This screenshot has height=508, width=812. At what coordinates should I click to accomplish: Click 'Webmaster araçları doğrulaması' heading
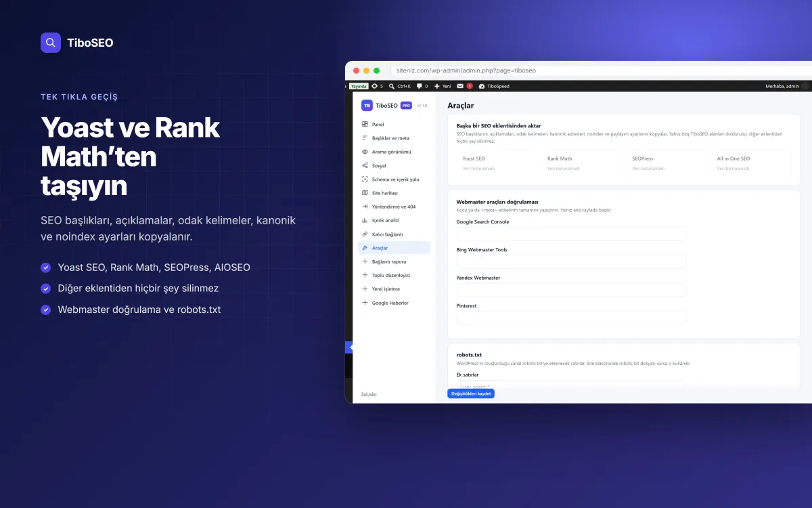497,202
